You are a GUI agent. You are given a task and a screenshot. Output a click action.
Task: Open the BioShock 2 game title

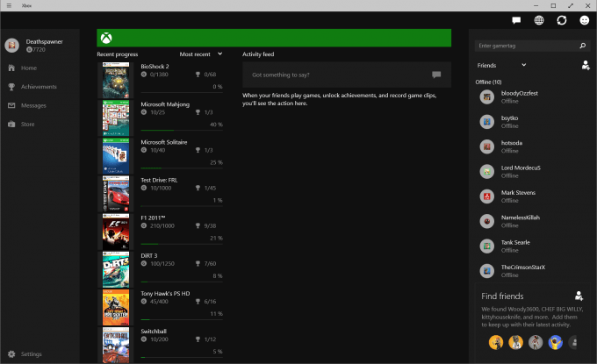[155, 66]
